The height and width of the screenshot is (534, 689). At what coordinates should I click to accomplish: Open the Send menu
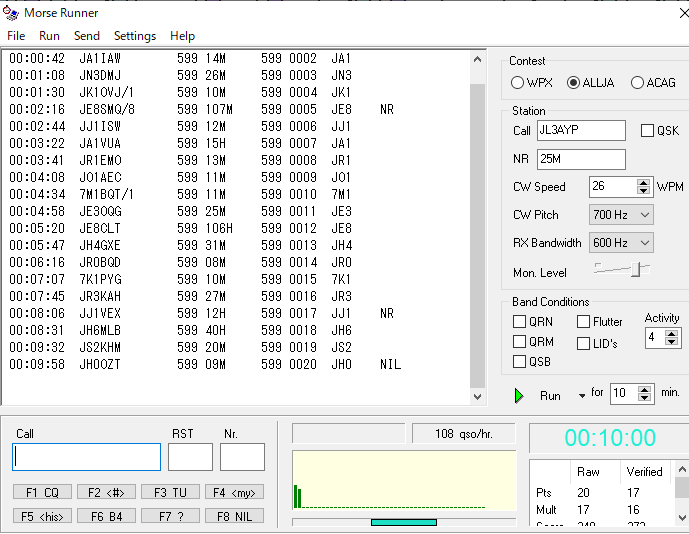pos(87,36)
